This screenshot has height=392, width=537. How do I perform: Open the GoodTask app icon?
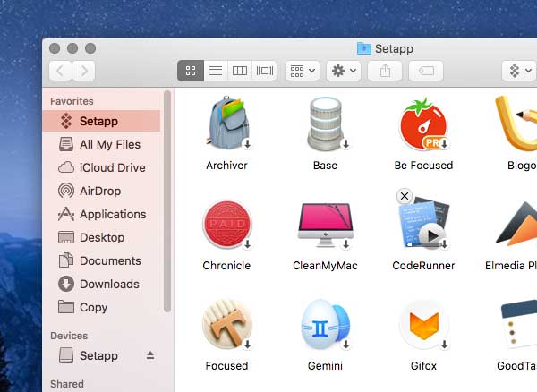click(x=518, y=324)
